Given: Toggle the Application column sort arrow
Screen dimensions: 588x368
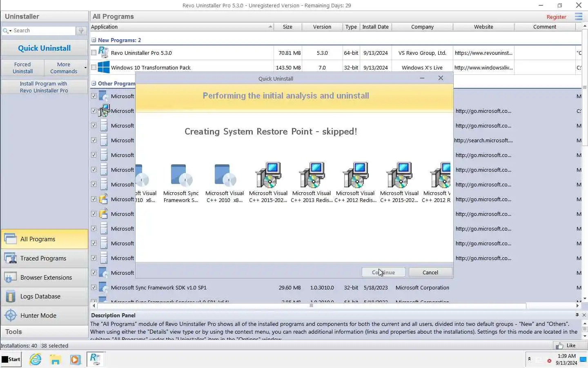Looking at the screenshot, I should (270, 27).
